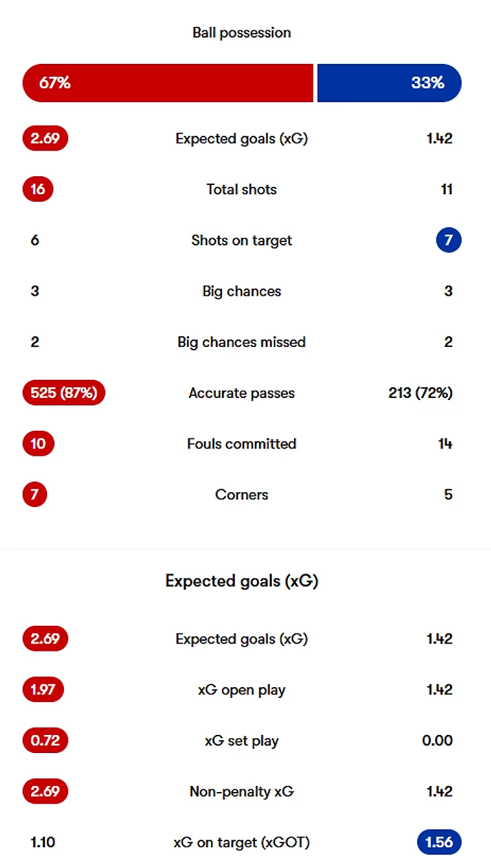Click the red 7 corners badge

pos(35,494)
